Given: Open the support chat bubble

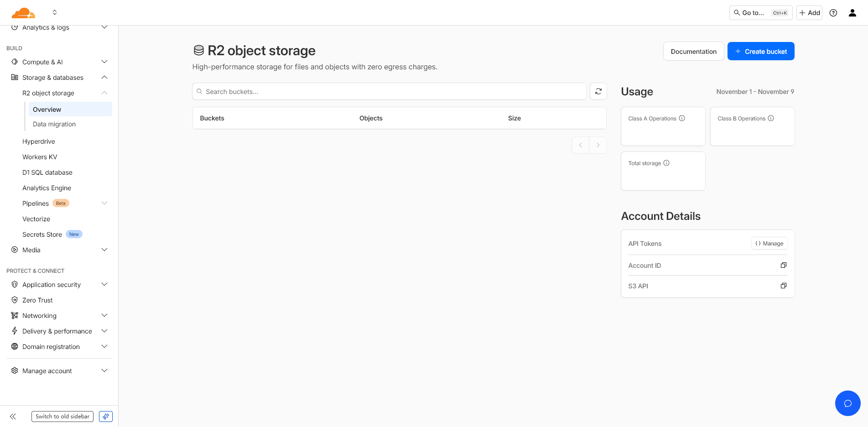Looking at the screenshot, I should pos(847,403).
